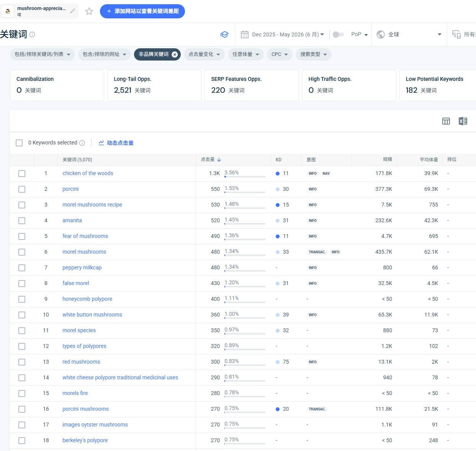Click the 添加网站以查看关键词差距 button
The image size is (476, 451).
point(142,11)
